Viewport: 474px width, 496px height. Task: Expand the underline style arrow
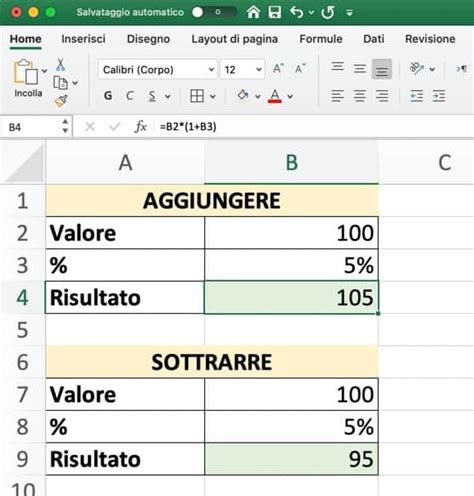click(167, 97)
